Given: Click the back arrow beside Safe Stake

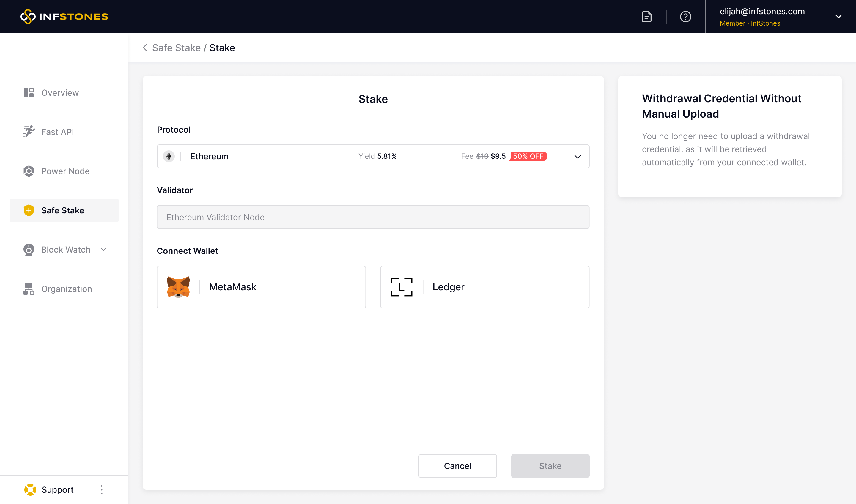Looking at the screenshot, I should [145, 48].
